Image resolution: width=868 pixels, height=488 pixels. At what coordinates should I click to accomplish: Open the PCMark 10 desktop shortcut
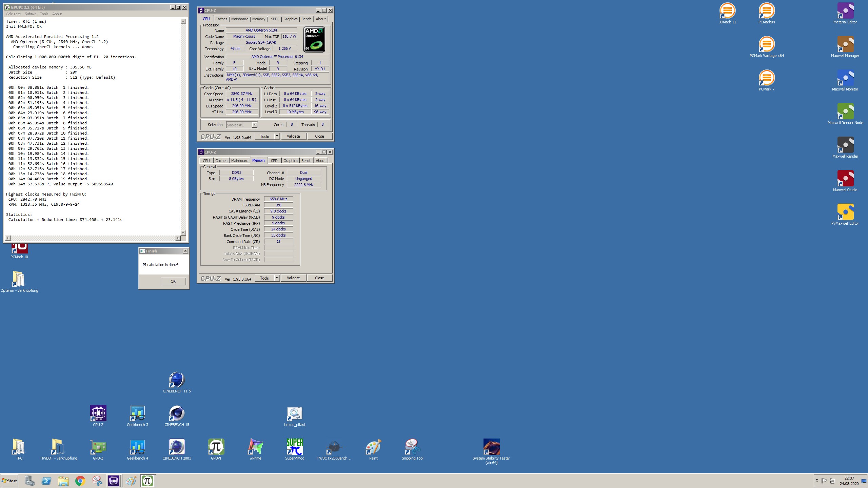pos(19,251)
